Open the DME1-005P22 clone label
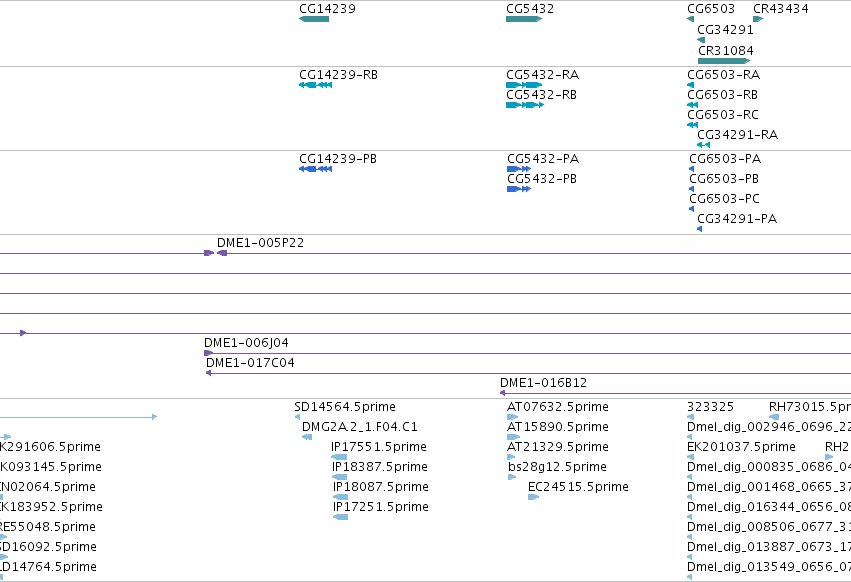 [261, 243]
